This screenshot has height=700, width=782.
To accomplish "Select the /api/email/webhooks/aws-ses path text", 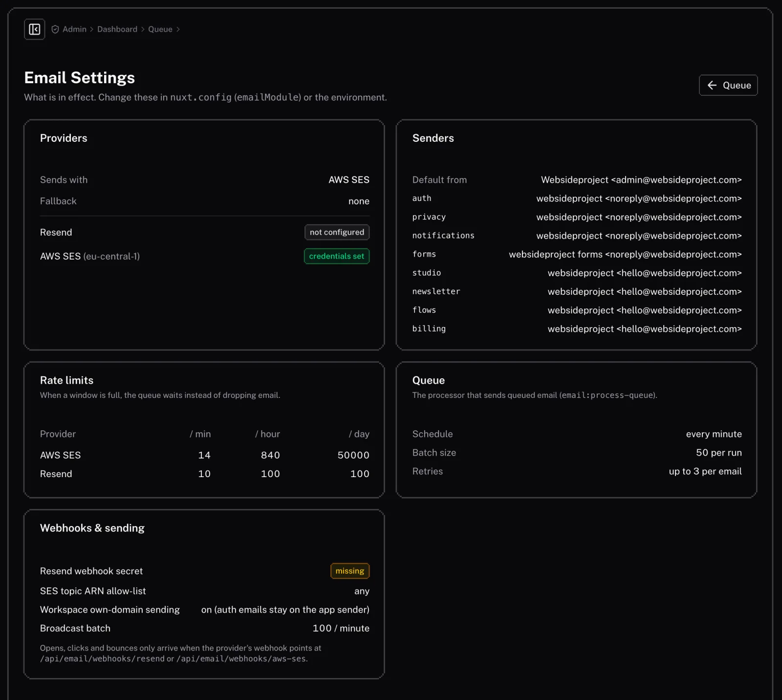I will tap(242, 659).
